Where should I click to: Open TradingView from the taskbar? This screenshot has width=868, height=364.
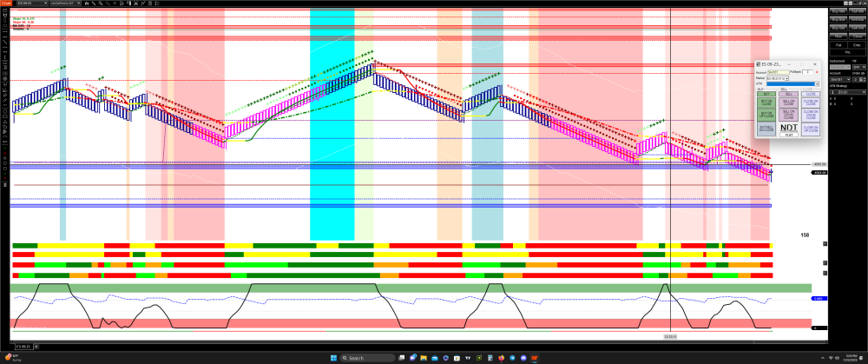[x=468, y=358]
